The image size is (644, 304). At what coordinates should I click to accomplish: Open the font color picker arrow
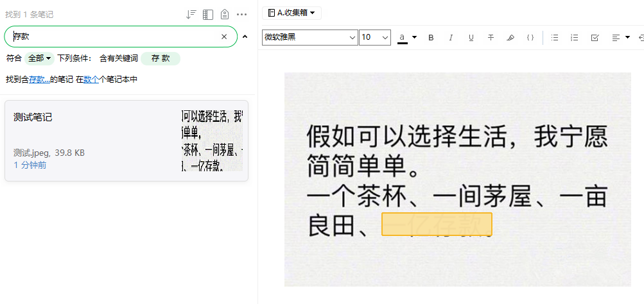click(415, 38)
